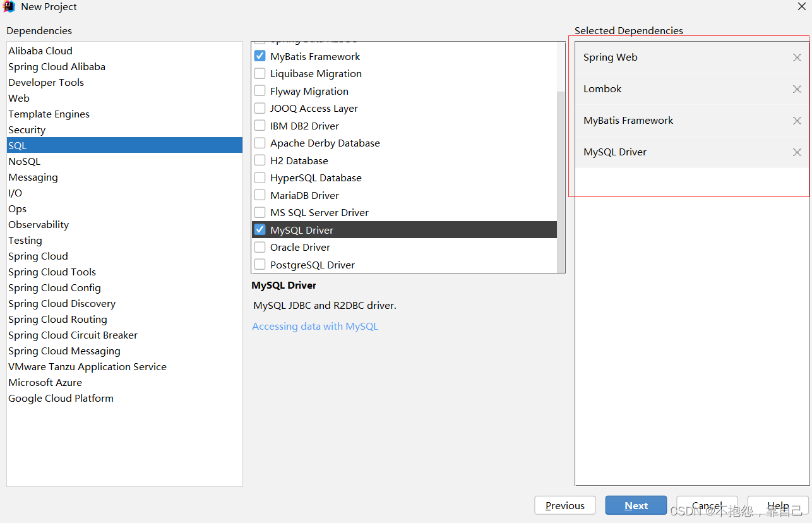
Task: Remove MyBatis Framework from selected dependencies
Action: [x=796, y=120]
